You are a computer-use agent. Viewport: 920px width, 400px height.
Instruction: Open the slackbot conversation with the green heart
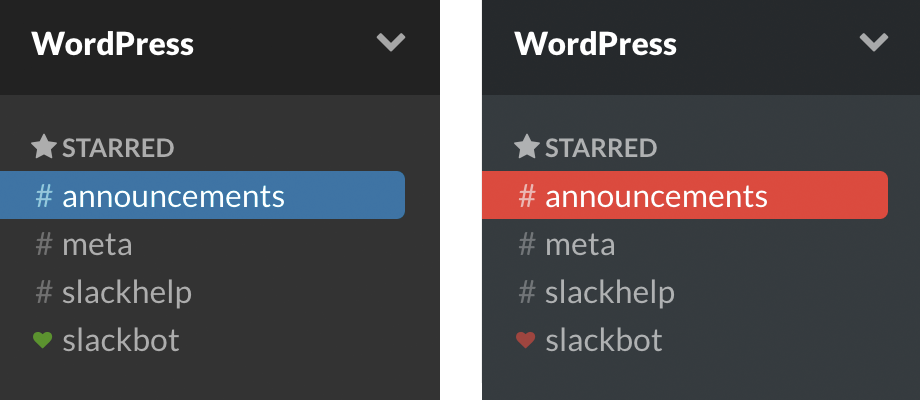(120, 340)
